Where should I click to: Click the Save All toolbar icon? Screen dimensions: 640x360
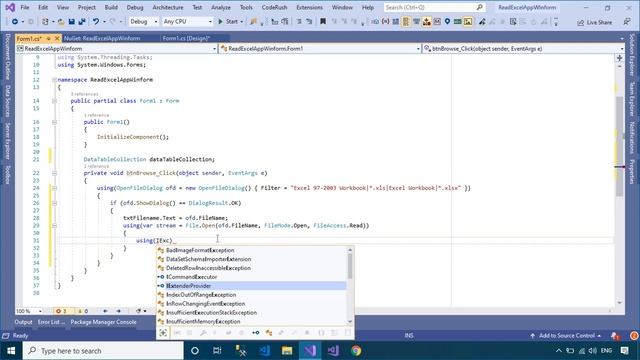[82, 22]
